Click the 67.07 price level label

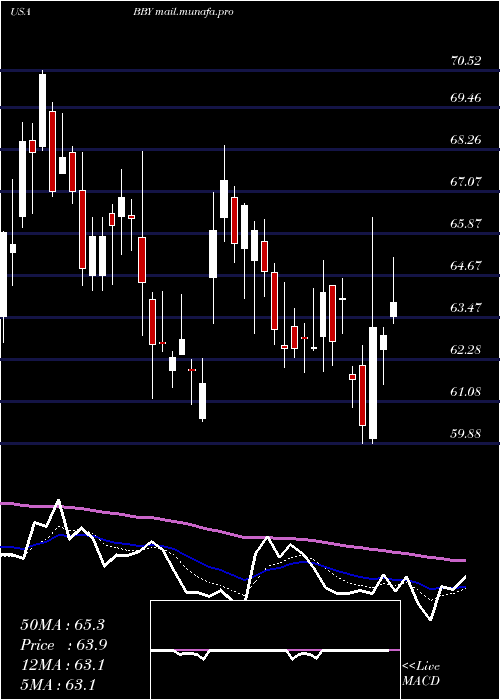(466, 182)
